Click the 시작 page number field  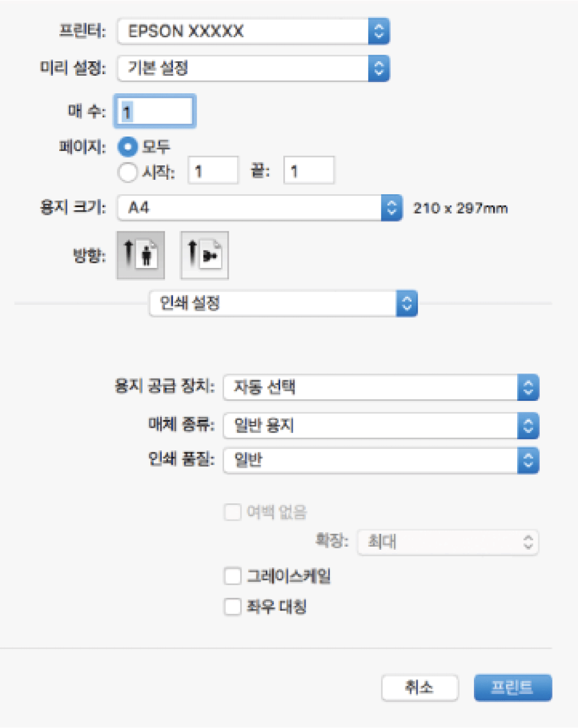click(x=213, y=171)
